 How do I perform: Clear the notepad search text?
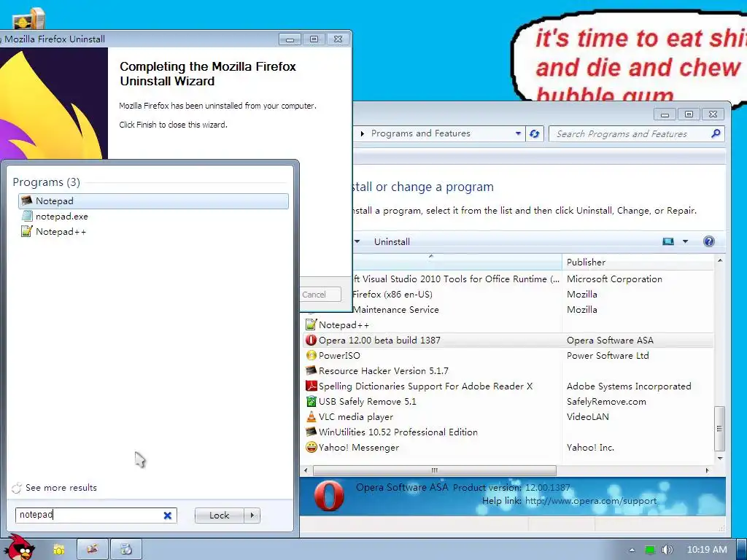[168, 516]
